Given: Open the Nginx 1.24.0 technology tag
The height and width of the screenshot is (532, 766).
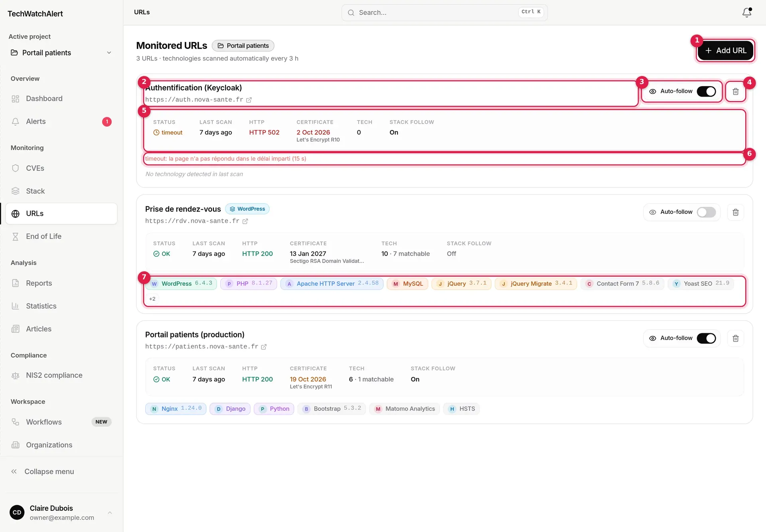Looking at the screenshot, I should [x=176, y=409].
